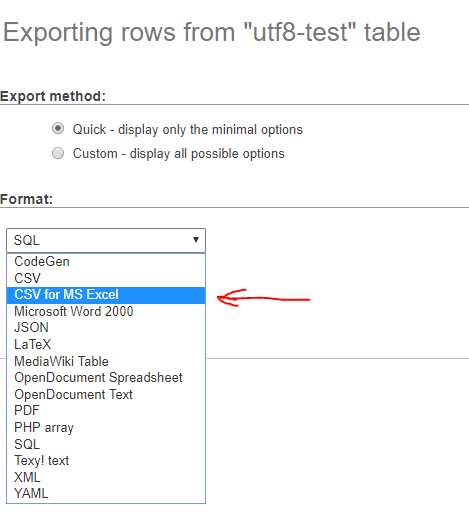Choose OpenDocument Text format

pyautogui.click(x=106, y=395)
